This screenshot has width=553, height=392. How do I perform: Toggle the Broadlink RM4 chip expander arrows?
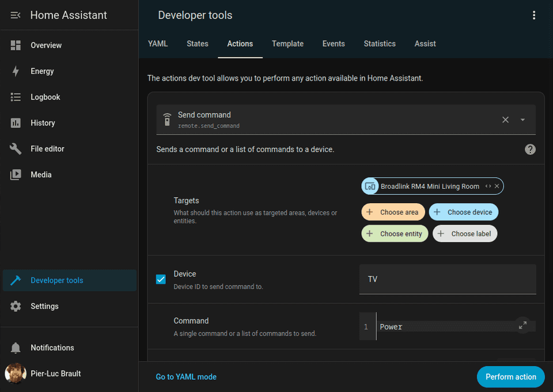487,186
